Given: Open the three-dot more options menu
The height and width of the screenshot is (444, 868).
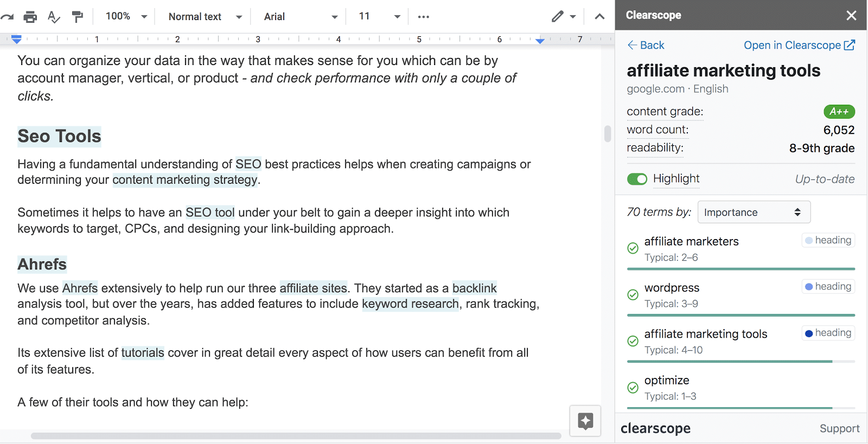Looking at the screenshot, I should 424,17.
